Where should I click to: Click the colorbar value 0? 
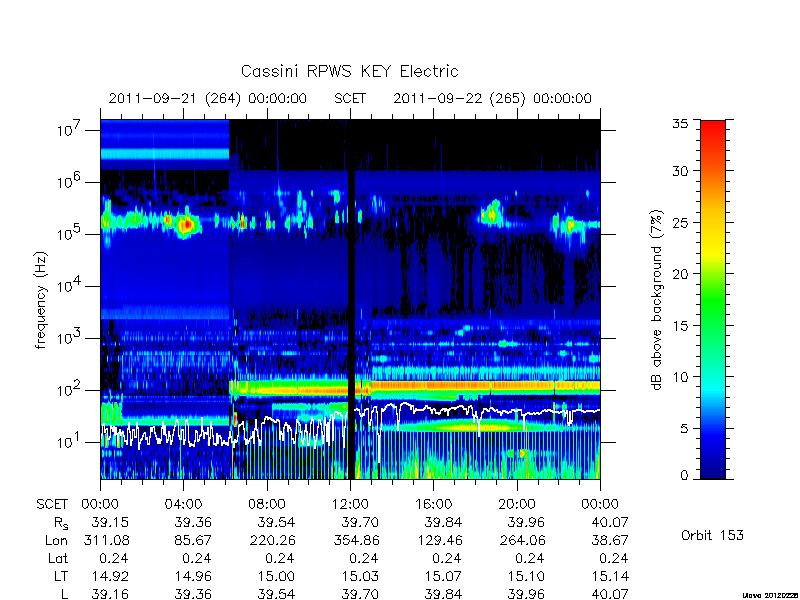click(x=685, y=475)
